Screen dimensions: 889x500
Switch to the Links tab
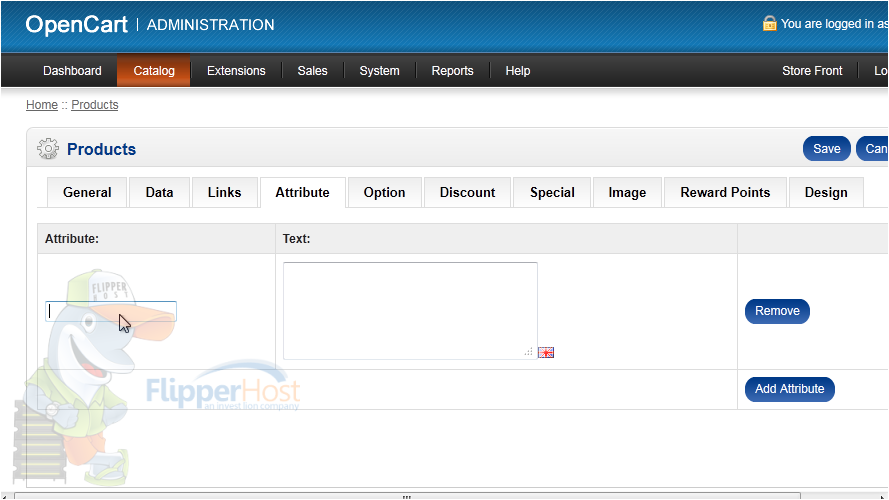(x=225, y=193)
